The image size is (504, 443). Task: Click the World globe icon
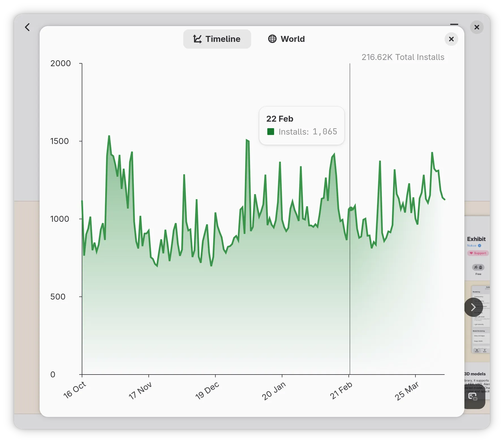click(x=272, y=39)
